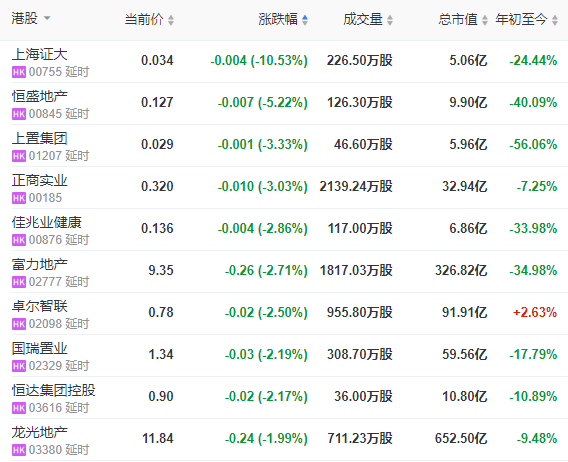Image resolution: width=568 pixels, height=462 pixels.
Task: Select stock code 00185
Action: tap(45, 198)
